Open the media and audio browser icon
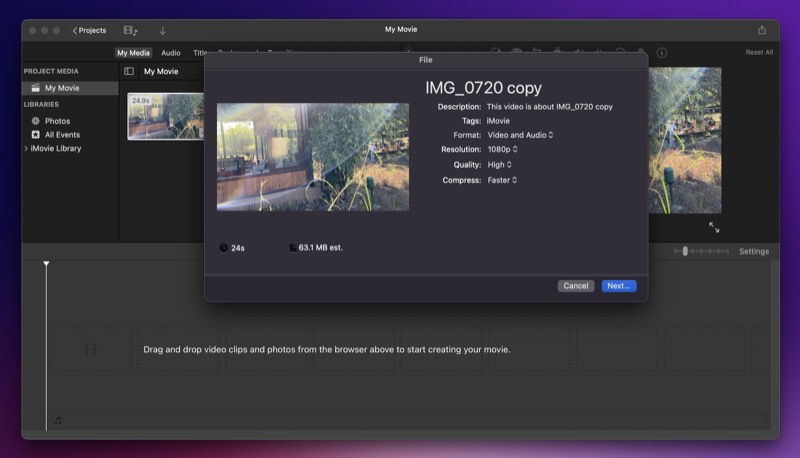Screen dimensions: 800x458 130,31
